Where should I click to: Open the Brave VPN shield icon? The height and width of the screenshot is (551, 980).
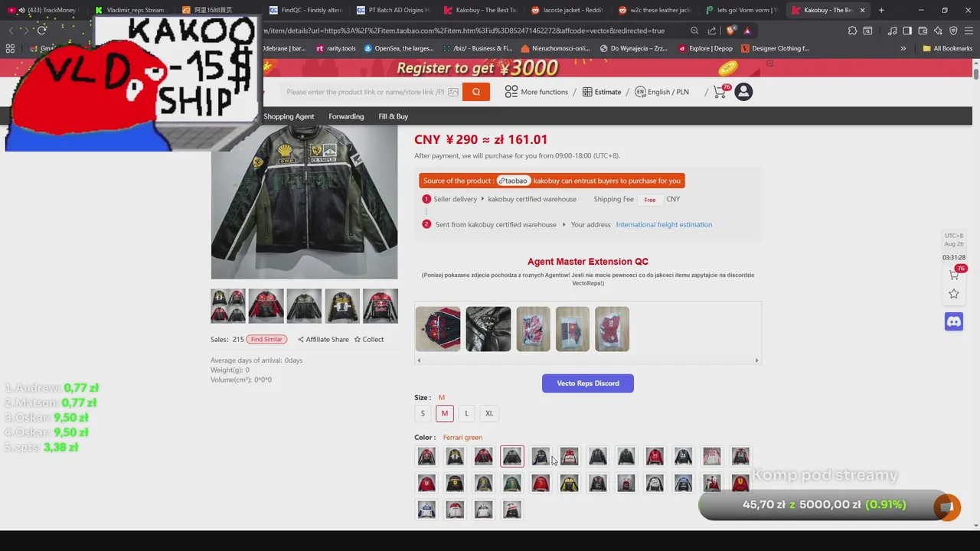click(x=953, y=31)
